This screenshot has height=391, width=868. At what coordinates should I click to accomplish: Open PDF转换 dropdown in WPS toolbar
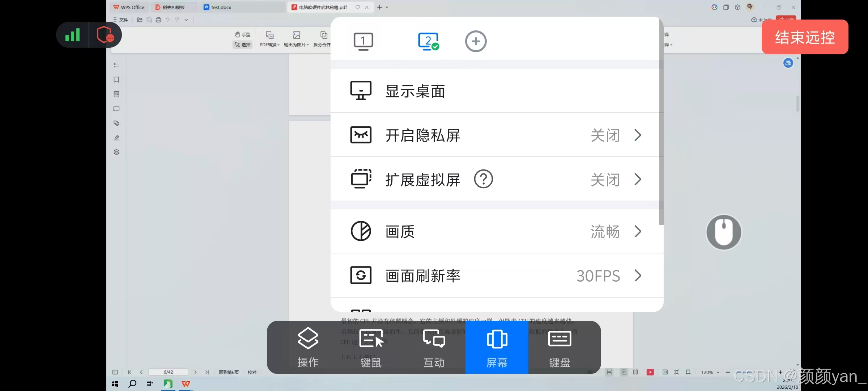click(x=269, y=45)
